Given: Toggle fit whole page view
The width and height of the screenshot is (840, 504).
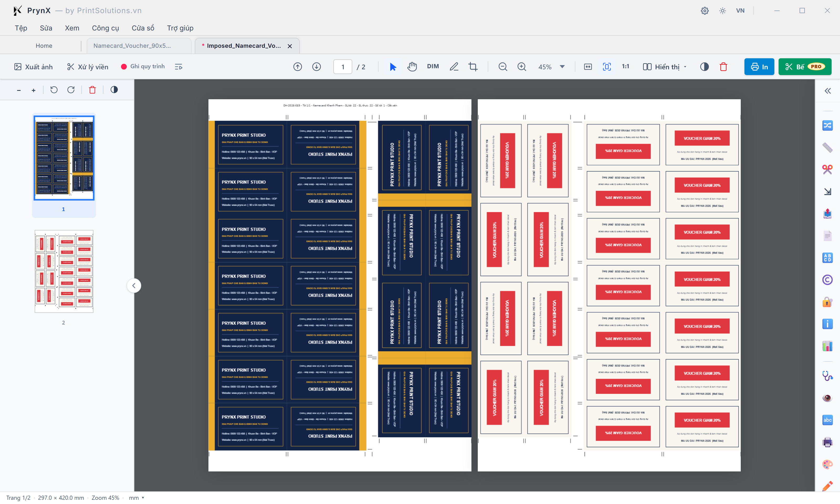Looking at the screenshot, I should (x=607, y=67).
